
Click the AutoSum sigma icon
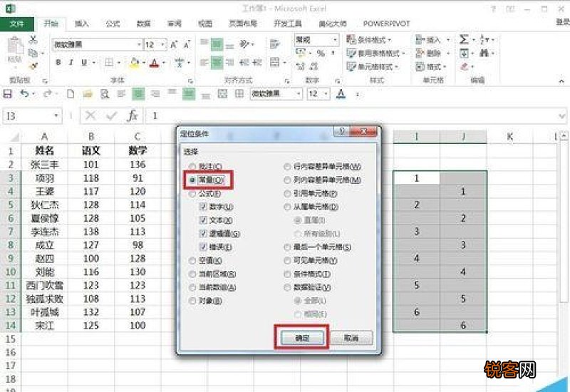[x=464, y=39]
